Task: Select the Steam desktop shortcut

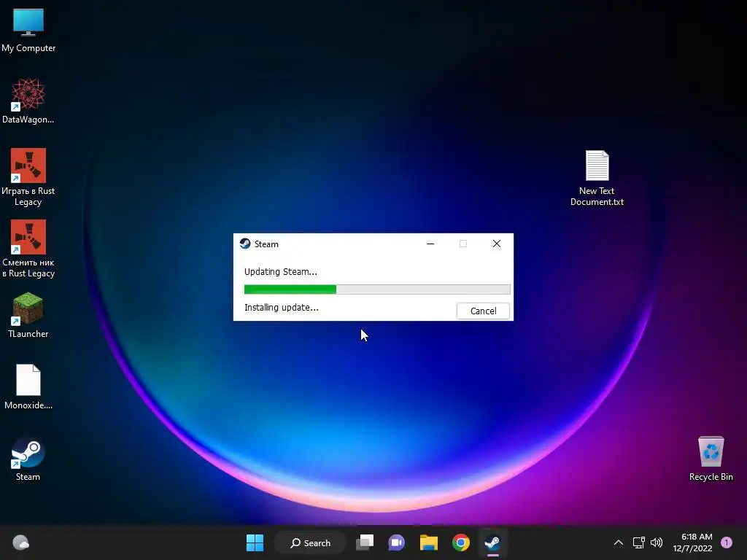Action: [x=28, y=459]
